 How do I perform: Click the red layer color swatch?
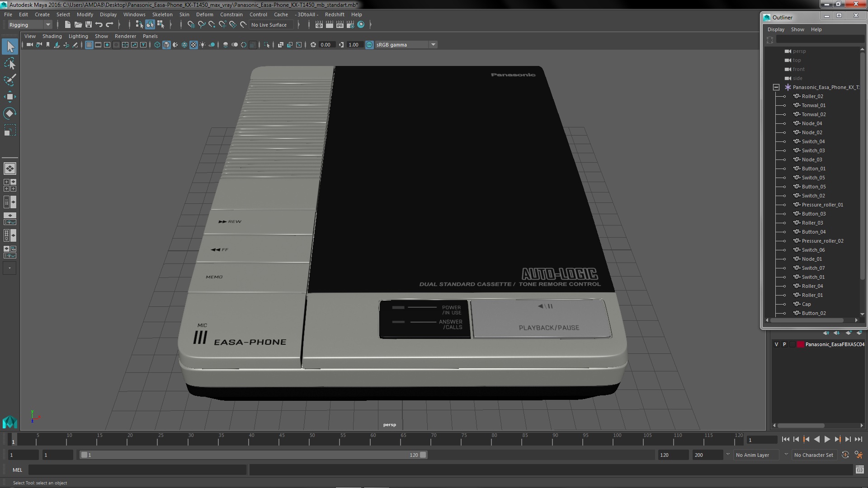pyautogui.click(x=800, y=344)
